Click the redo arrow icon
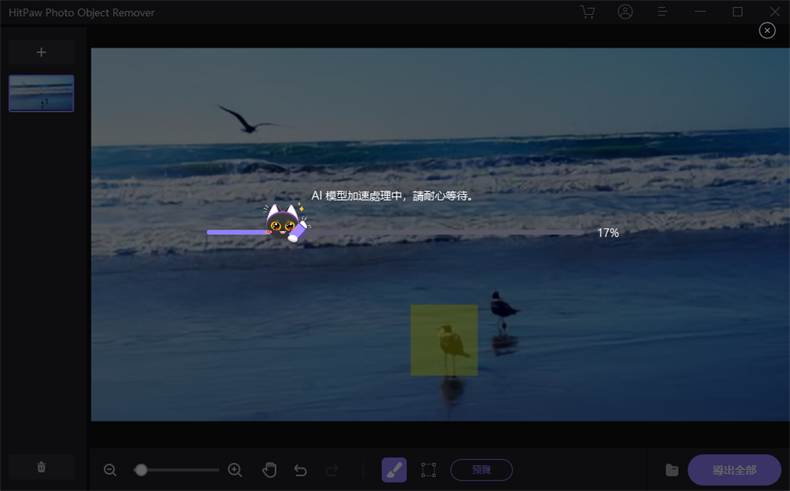Image resolution: width=790 pixels, height=491 pixels. [332, 470]
